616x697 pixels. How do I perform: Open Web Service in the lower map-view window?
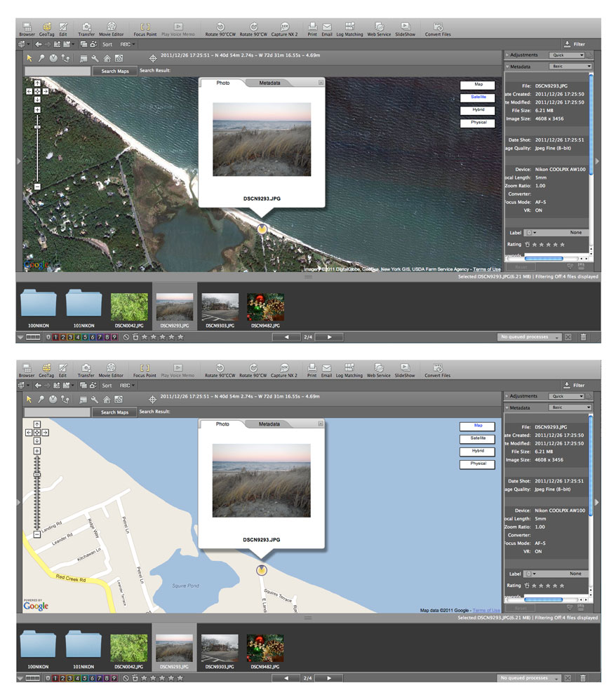pyautogui.click(x=378, y=370)
